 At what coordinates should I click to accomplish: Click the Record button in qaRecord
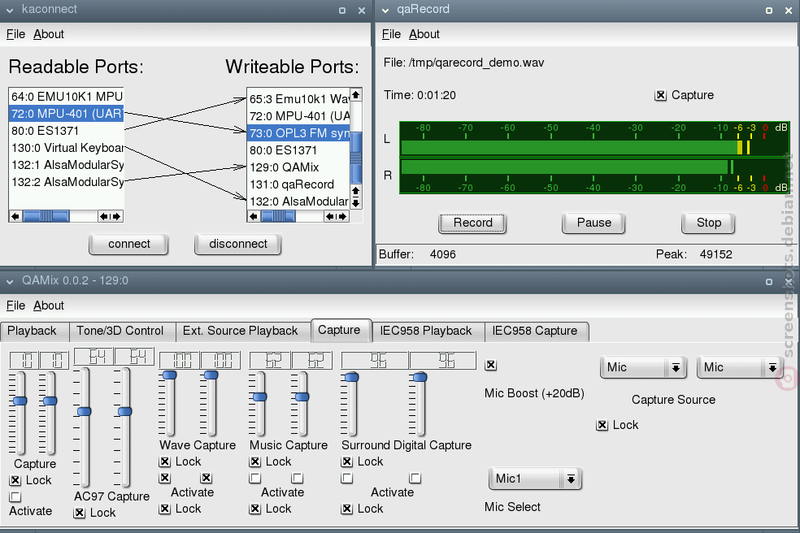(472, 223)
